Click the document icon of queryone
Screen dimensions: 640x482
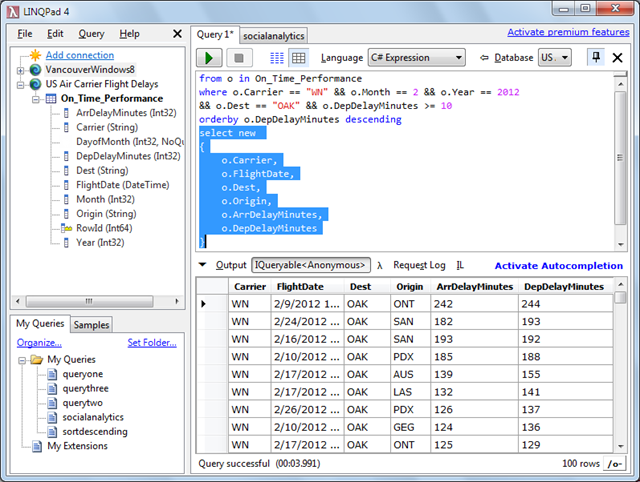pyautogui.click(x=52, y=374)
